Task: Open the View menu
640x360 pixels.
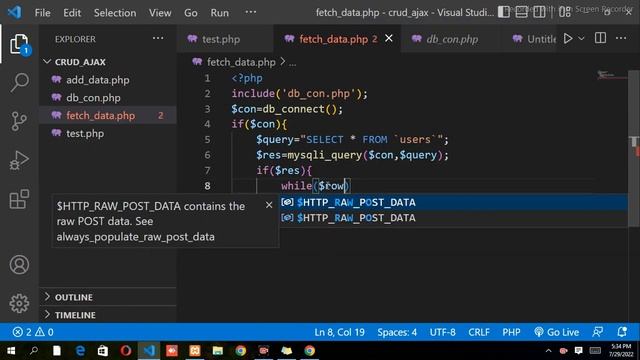Action: (160, 13)
